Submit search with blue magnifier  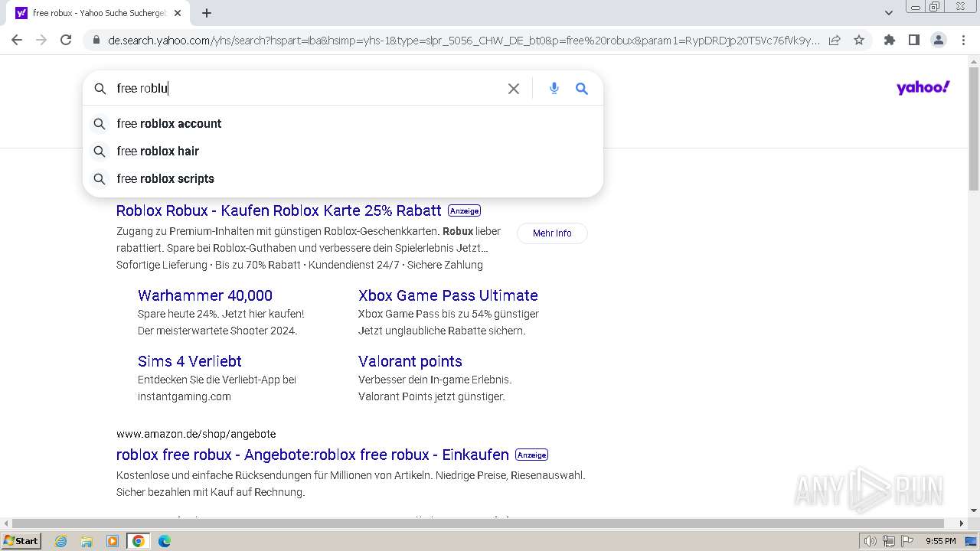pos(582,89)
